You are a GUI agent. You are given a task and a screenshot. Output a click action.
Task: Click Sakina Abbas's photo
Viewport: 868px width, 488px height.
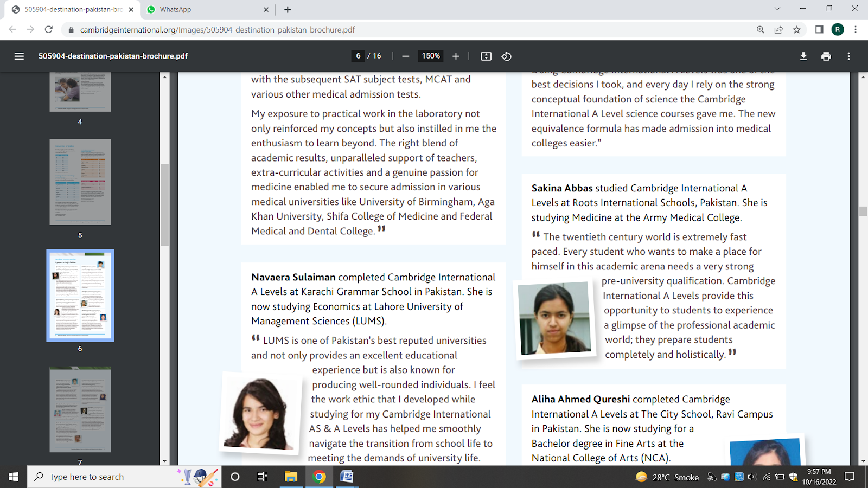[554, 318]
